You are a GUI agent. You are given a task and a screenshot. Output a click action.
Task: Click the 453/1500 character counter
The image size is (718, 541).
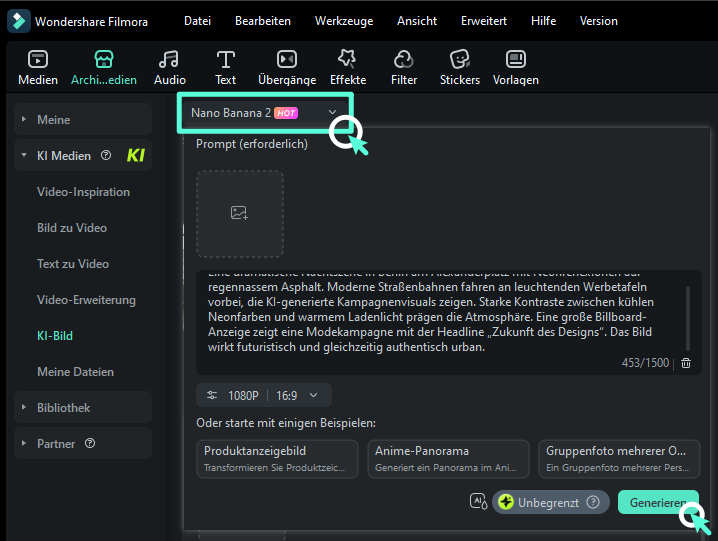(x=645, y=363)
